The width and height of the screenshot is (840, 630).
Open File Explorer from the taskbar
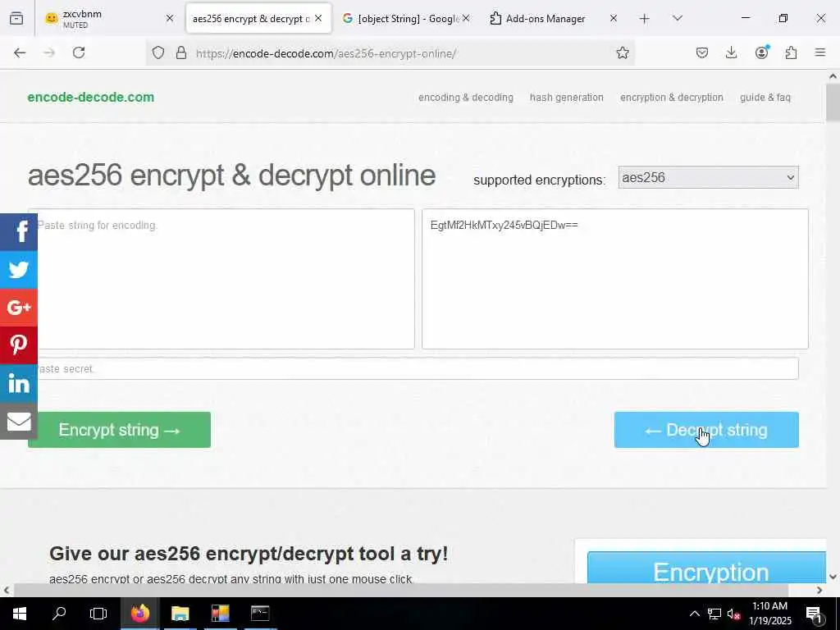tap(180, 613)
